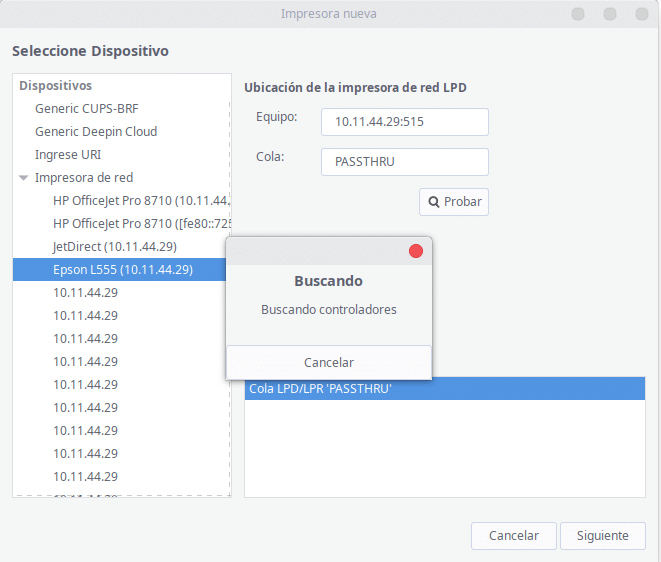Screen dimensions: 661x562
Task: Choose Generic Deepin Cloud from devices
Action: (x=96, y=131)
